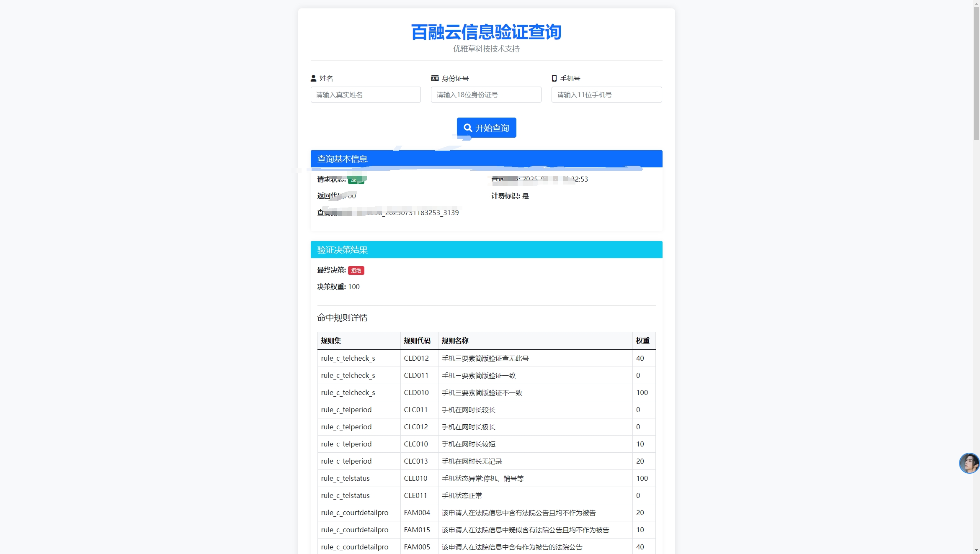This screenshot has height=554, width=980.
Task: Click the phone icon beside 手机号
Action: coord(554,78)
